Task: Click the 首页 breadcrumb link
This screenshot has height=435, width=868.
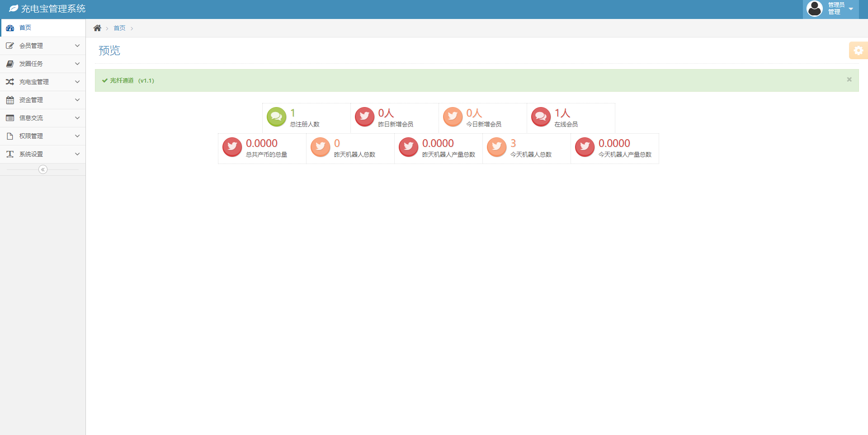Action: pos(119,28)
